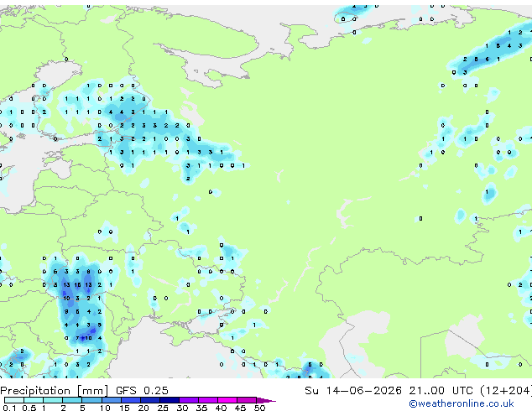Screen dimensions: 532x411
Task: Click the legend tick label '35'
Action: [x=202, y=408]
